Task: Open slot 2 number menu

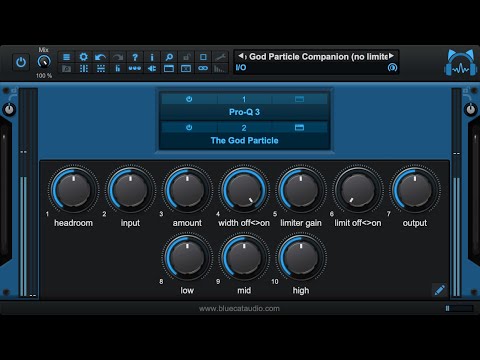Action: pos(244,128)
